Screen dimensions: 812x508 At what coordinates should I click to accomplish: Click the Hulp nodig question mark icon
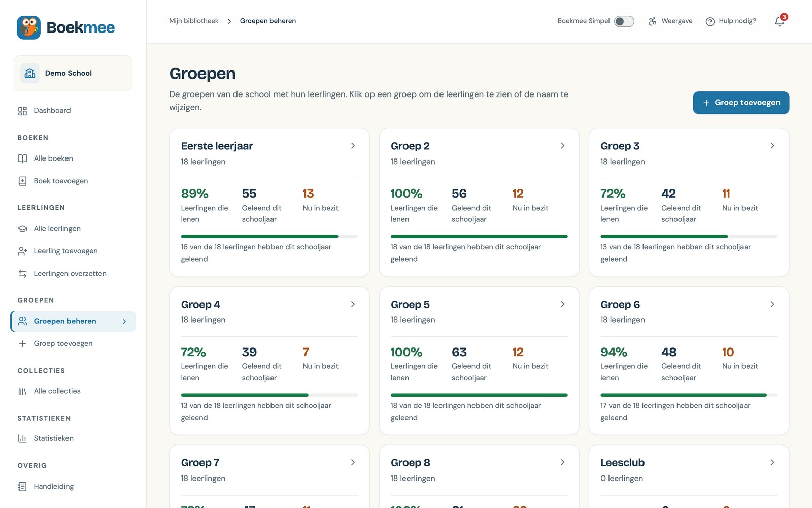[710, 21]
